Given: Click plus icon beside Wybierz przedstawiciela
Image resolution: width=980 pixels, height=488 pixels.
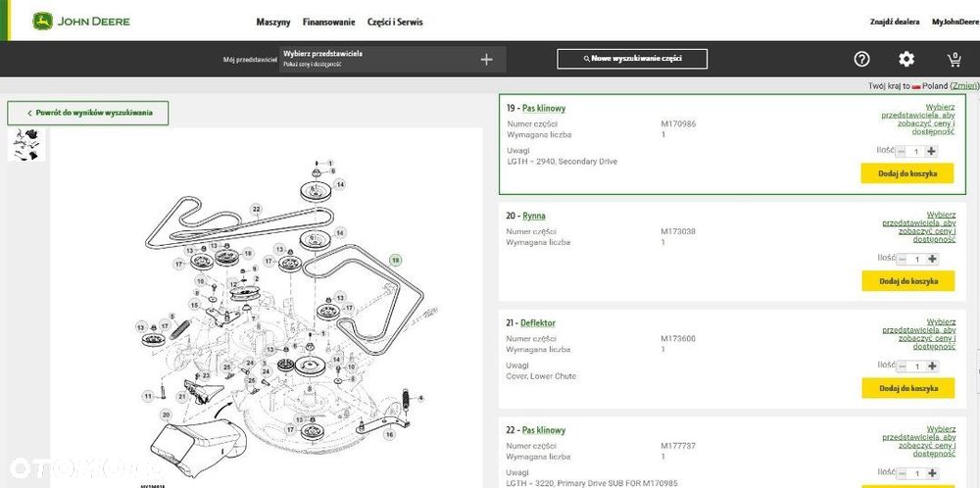Looking at the screenshot, I should [487, 60].
